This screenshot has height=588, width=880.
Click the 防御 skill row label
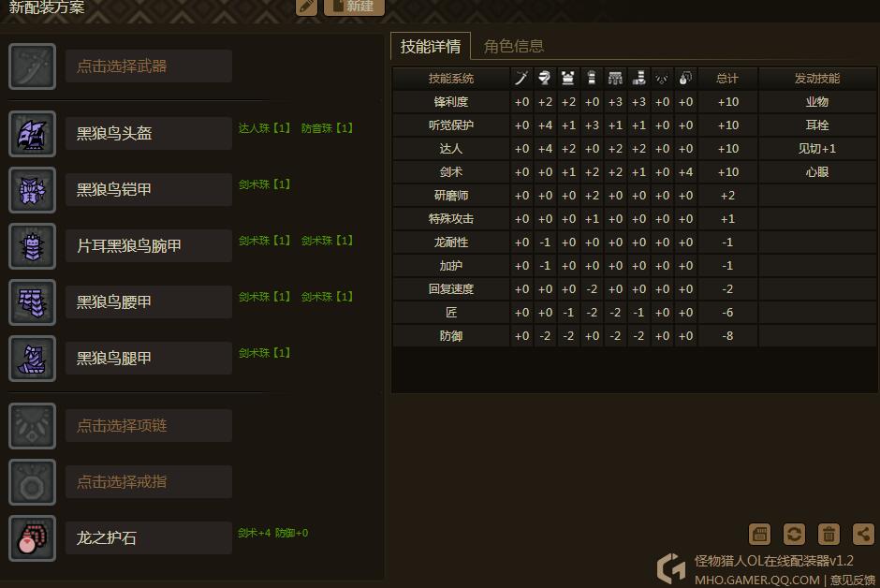(451, 336)
